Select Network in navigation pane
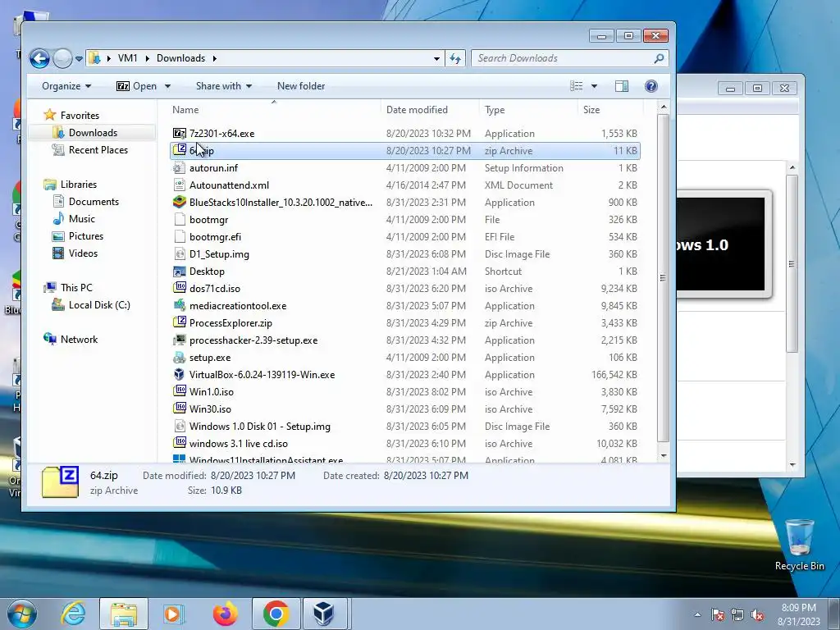Screen dimensions: 840x630 79,339
